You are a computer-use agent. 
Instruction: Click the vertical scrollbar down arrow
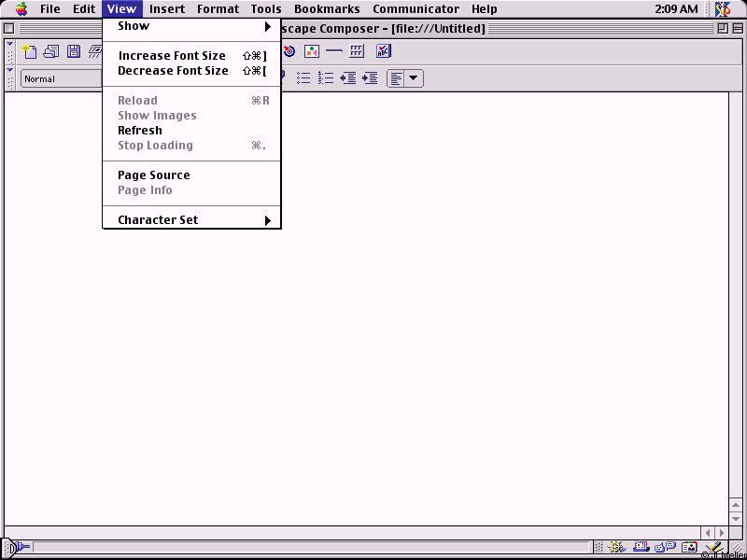[x=736, y=518]
